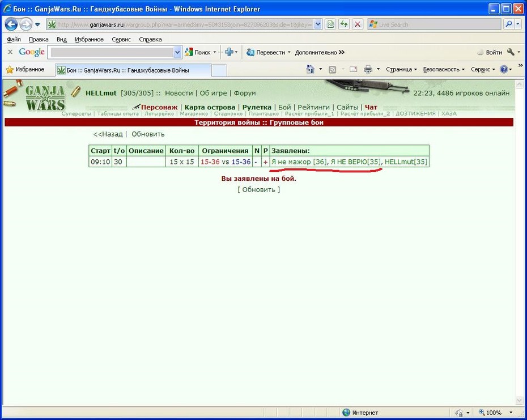Click the Войти sign-in button
The image size is (527, 420).
click(x=490, y=52)
